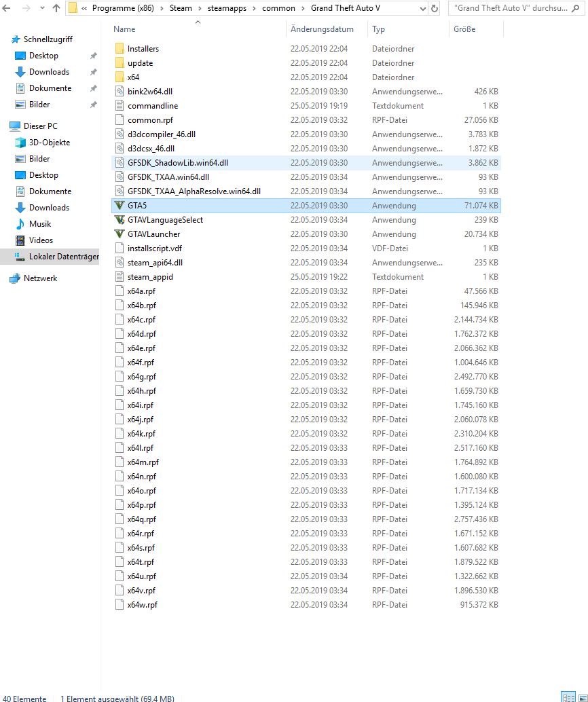
Task: Click the bink2w64.dll file icon
Action: pos(119,92)
